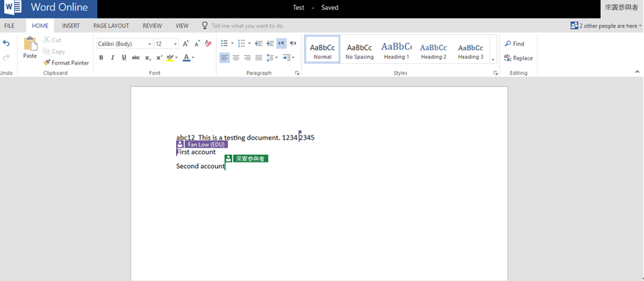
Task: Click the Tell me what you want field
Action: [247, 26]
